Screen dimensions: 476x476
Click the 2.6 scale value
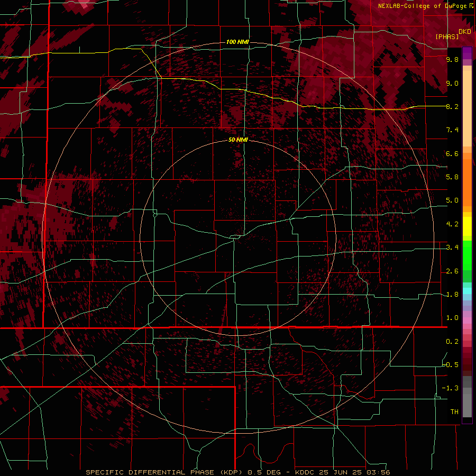click(x=452, y=271)
